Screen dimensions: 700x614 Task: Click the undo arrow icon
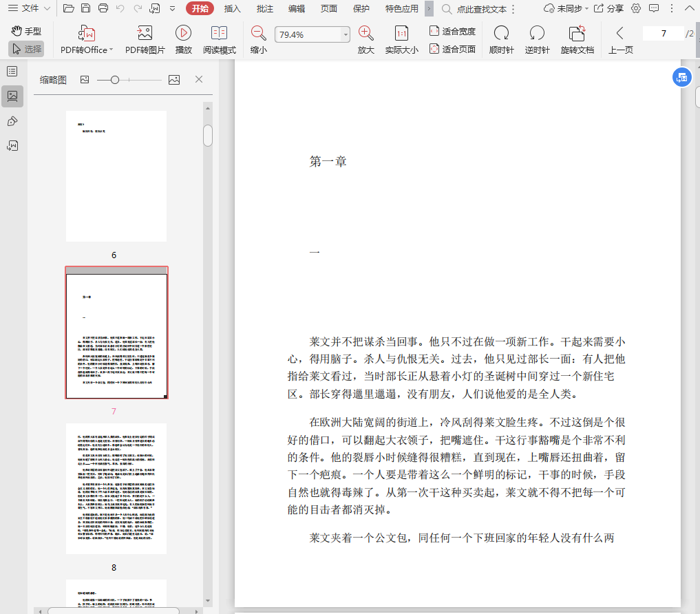[120, 8]
